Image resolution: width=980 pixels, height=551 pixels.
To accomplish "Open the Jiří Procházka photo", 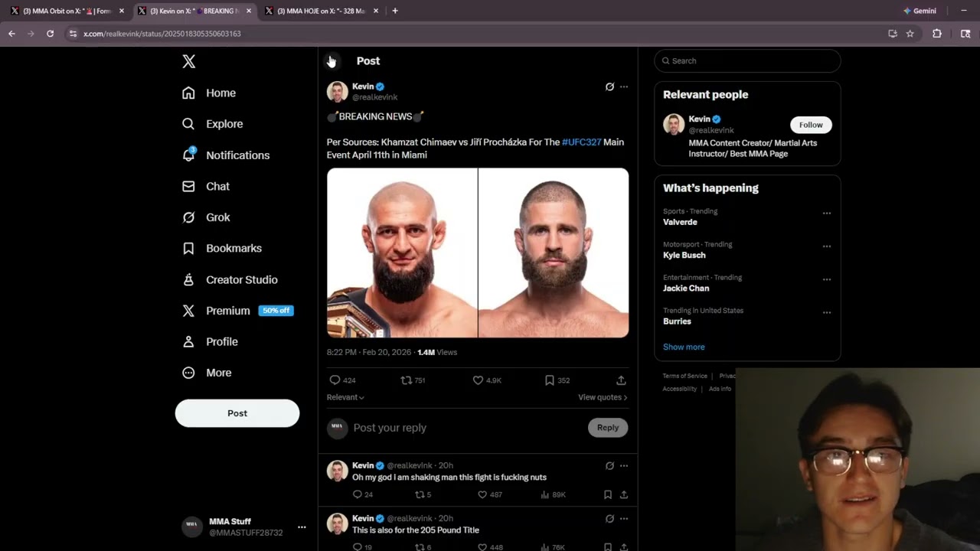I will 554,253.
